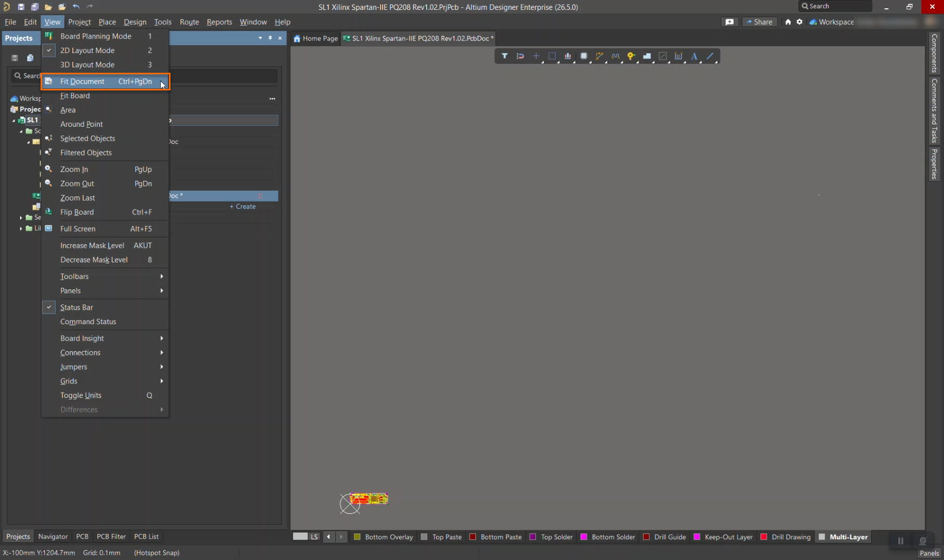Open the Board Insight submenu
This screenshot has width=944, height=560.
[x=82, y=338]
